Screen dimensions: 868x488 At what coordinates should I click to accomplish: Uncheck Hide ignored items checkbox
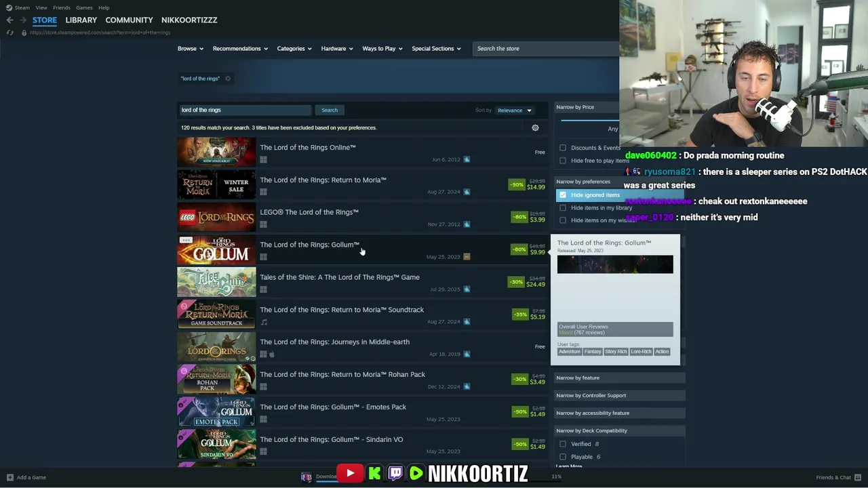[x=563, y=195]
